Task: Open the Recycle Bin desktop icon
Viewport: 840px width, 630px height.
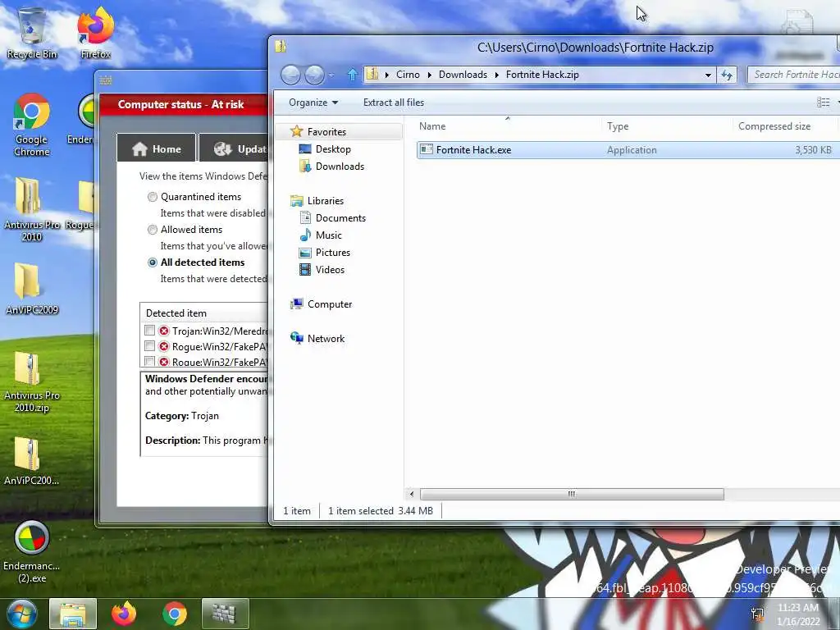Action: (x=32, y=32)
